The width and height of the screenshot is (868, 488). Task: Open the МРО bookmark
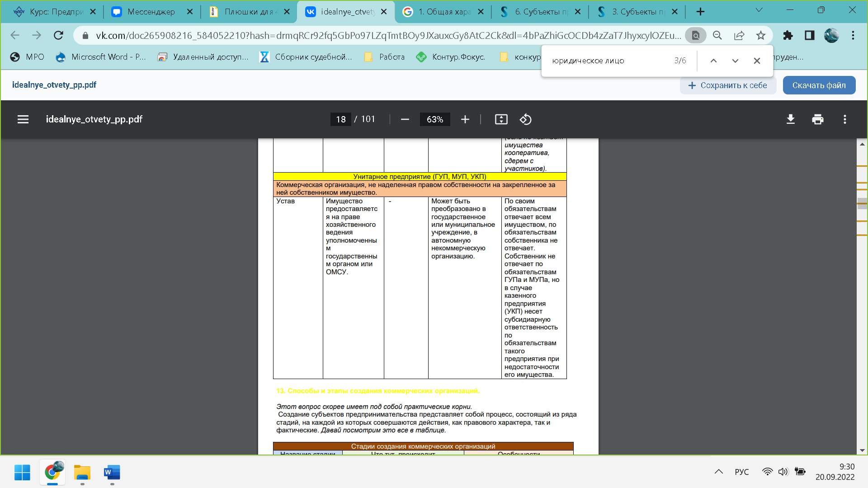(x=28, y=57)
